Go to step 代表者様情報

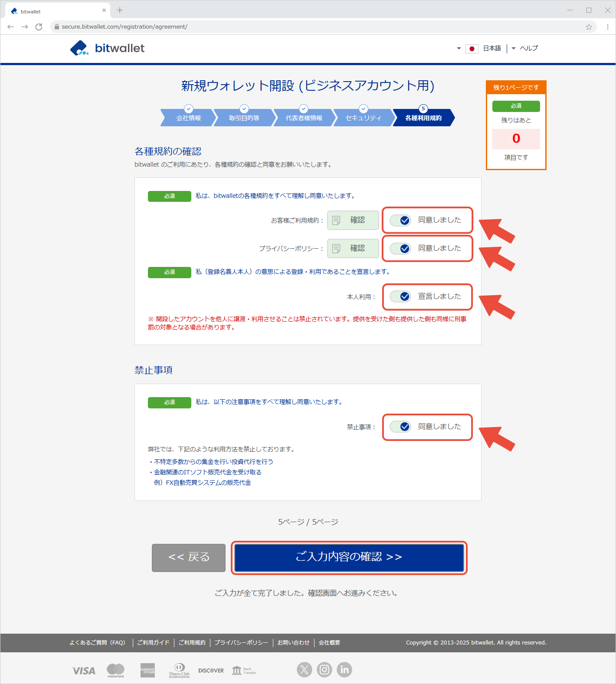coord(304,118)
